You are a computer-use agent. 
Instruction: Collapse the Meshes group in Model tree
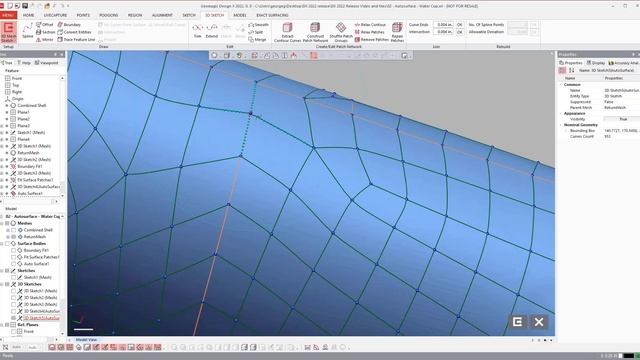tap(2, 223)
